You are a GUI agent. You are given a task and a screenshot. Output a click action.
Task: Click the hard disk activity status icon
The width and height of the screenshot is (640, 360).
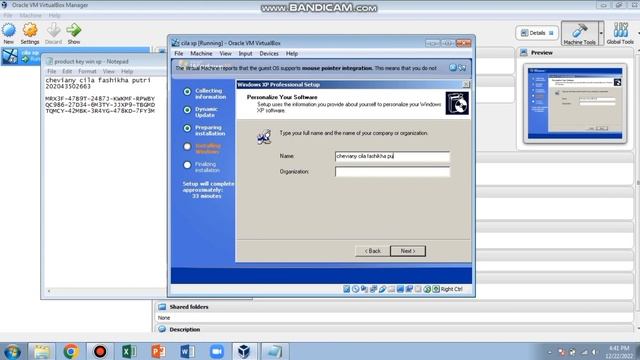pyautogui.click(x=347, y=289)
